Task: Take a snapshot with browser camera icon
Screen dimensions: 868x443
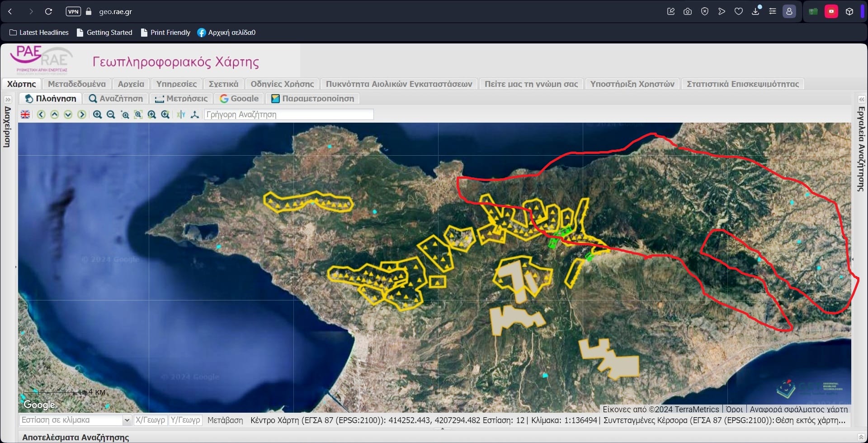Action: tap(688, 11)
